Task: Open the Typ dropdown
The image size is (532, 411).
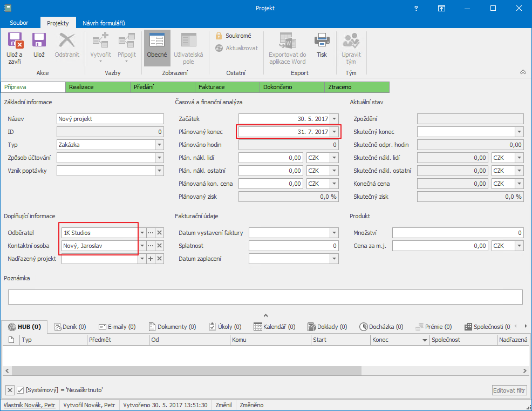Action: (160, 145)
